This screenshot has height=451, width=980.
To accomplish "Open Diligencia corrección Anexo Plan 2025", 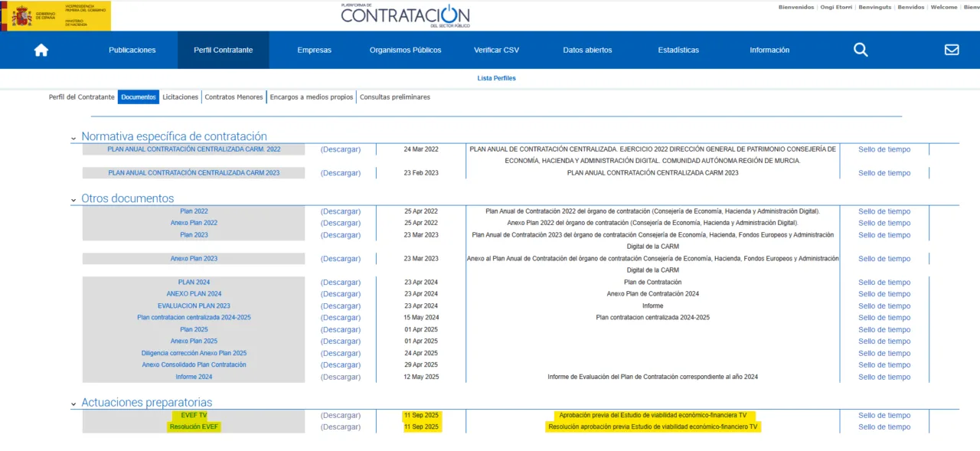I will pyautogui.click(x=194, y=353).
